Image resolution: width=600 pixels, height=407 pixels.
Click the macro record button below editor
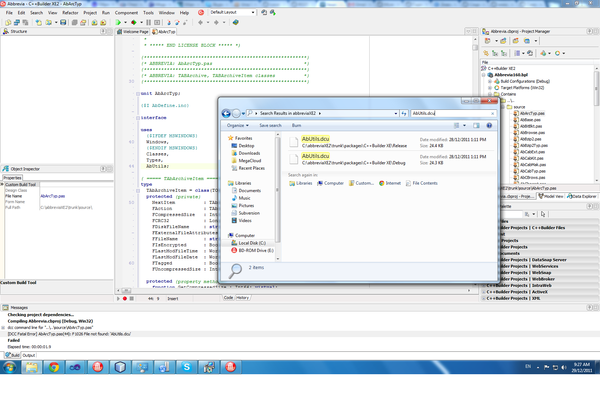[127, 298]
